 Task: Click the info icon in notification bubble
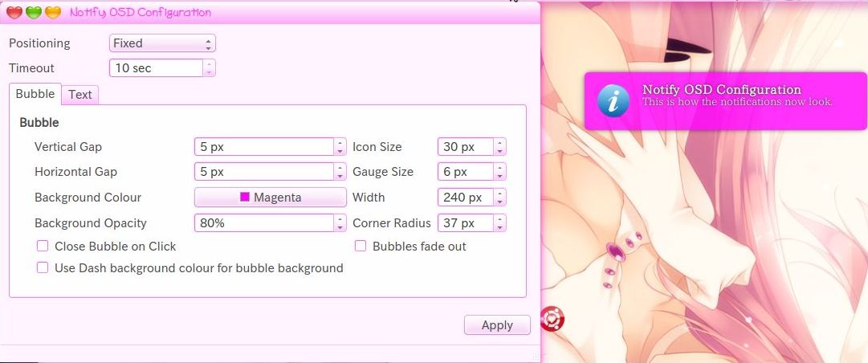(613, 101)
